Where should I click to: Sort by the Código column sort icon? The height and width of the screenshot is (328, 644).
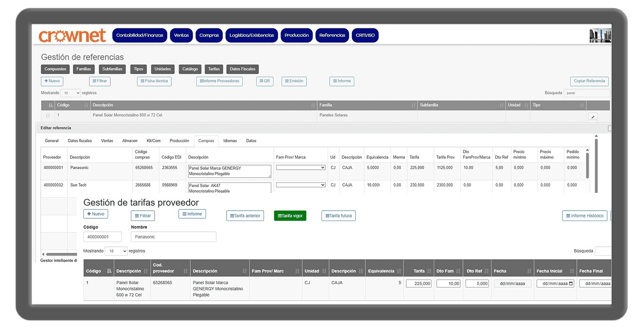pyautogui.click(x=87, y=105)
